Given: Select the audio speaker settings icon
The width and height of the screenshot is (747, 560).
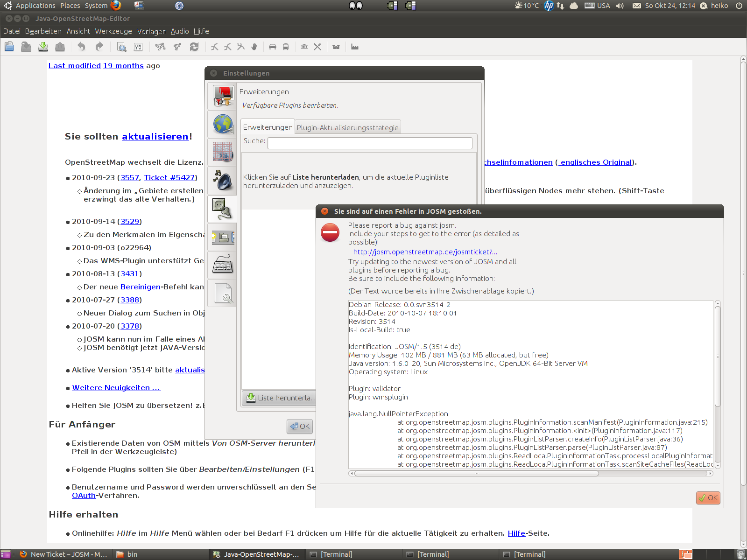Looking at the screenshot, I should (x=223, y=180).
